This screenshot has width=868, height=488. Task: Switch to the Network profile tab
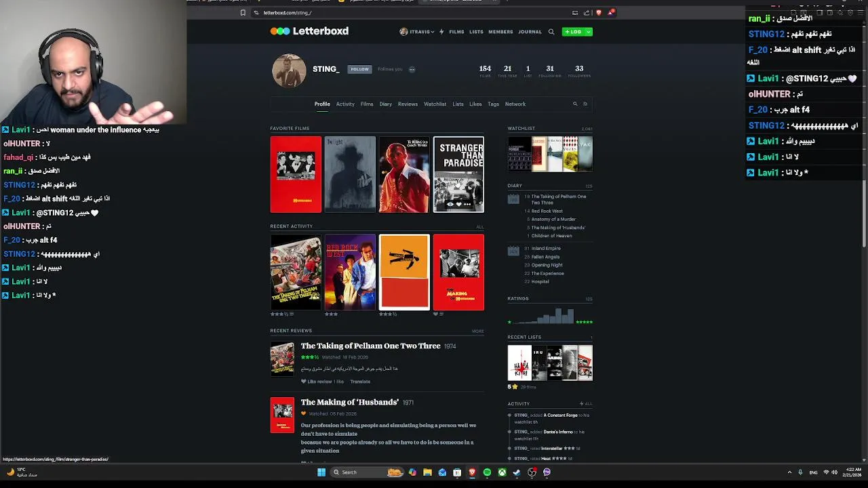pyautogui.click(x=515, y=104)
